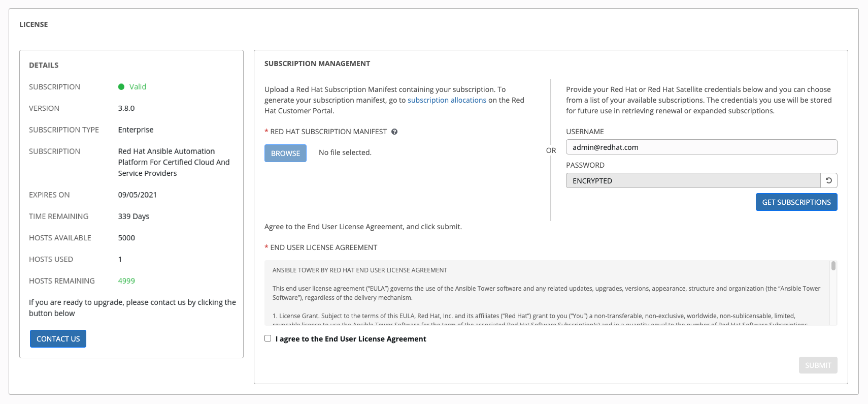The image size is (868, 404).
Task: Click the 'No file selected.' text
Action: (x=345, y=152)
